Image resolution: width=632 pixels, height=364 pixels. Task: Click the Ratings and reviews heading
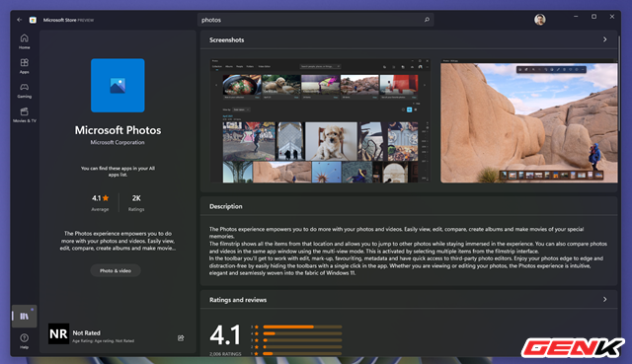click(x=238, y=300)
